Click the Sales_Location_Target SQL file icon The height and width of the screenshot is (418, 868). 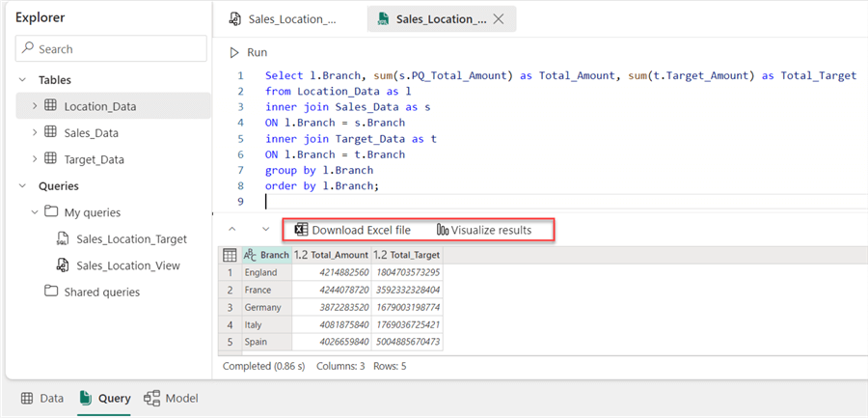(x=62, y=238)
